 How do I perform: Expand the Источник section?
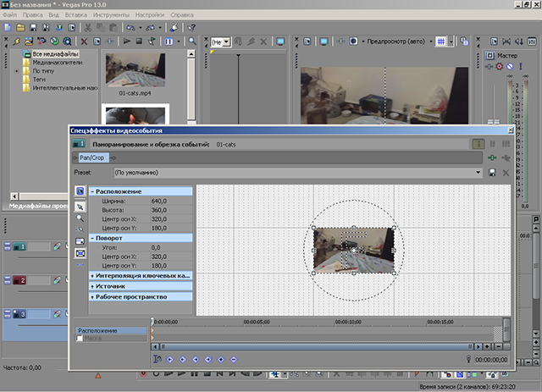92,286
